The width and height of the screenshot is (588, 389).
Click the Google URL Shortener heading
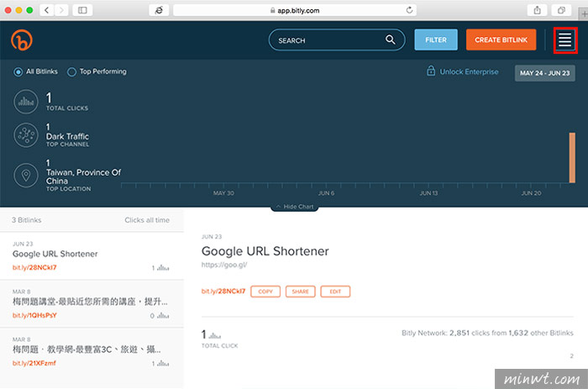point(265,251)
